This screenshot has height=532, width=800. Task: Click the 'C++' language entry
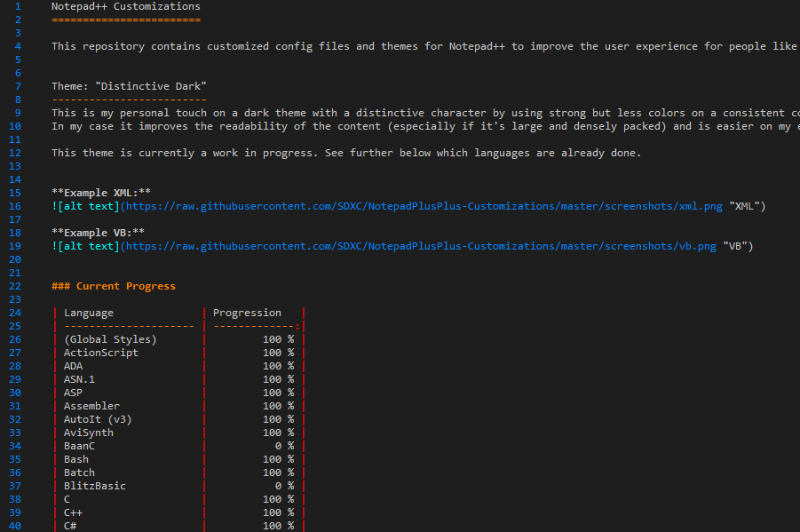coord(73,512)
